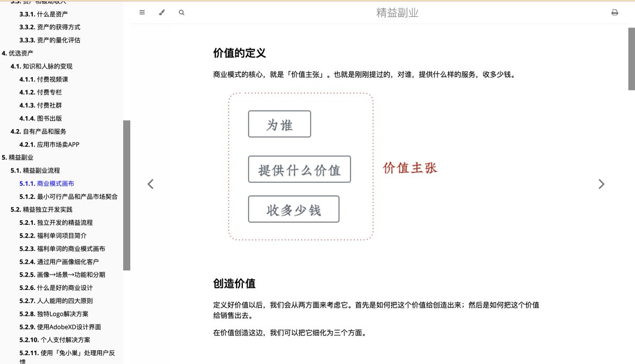635x364 pixels.
Task: Open chapter 3.3.3 资产的量化评估
Action: [x=50, y=40]
